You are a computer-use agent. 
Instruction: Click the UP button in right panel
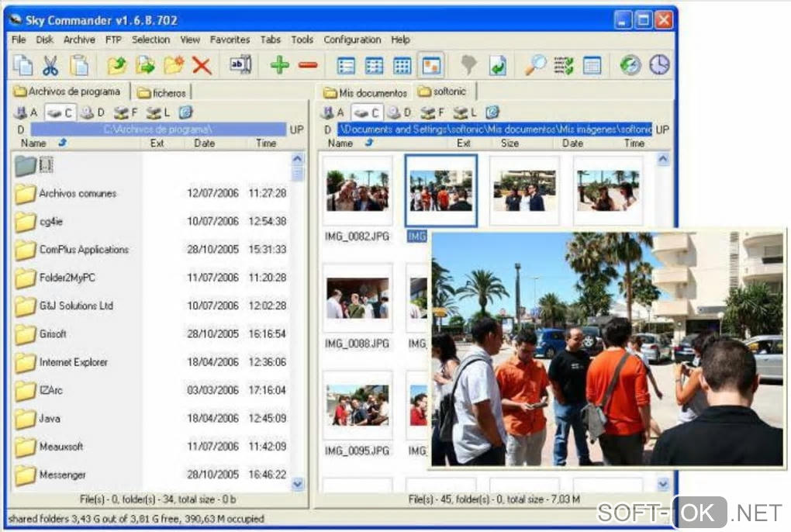tap(662, 130)
